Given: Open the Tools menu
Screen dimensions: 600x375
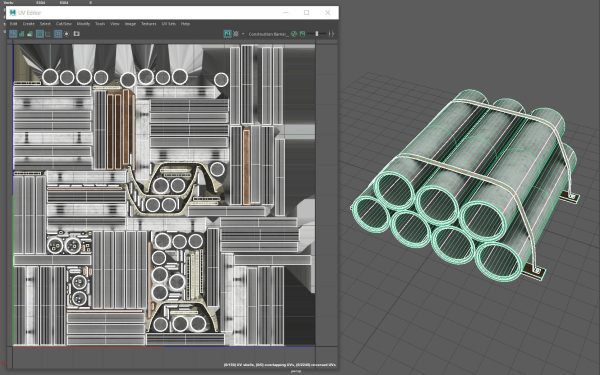Looking at the screenshot, I should [x=100, y=24].
